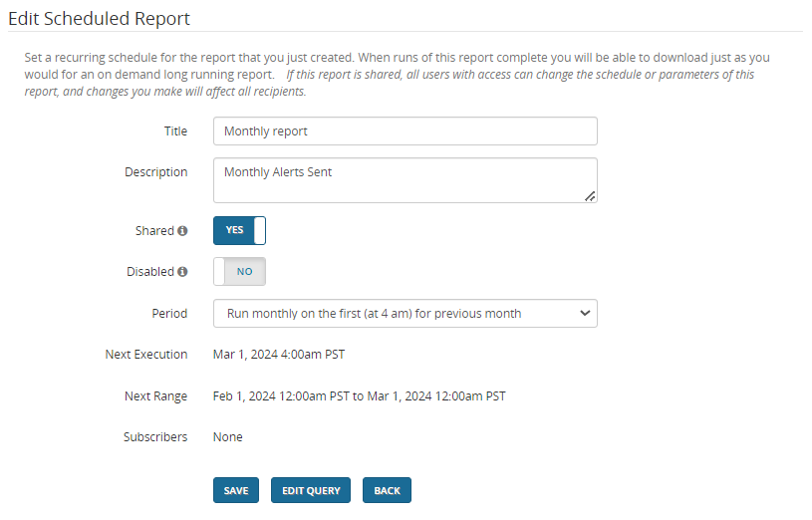Click the info icon next to Disabled
The image size is (812, 520).
182,272
